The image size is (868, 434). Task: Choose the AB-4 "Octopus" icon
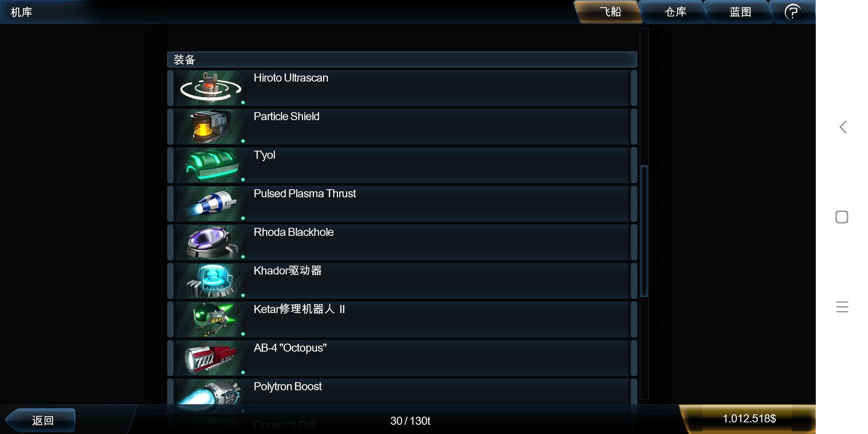[211, 358]
